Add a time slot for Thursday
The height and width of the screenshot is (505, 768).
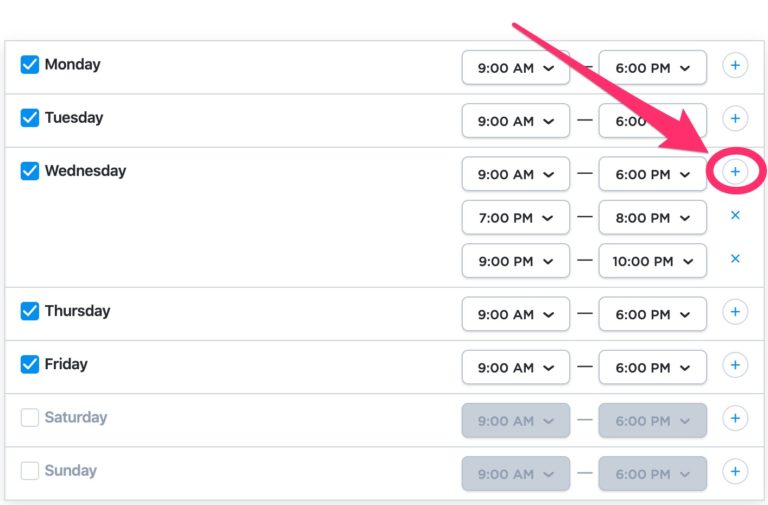point(735,312)
